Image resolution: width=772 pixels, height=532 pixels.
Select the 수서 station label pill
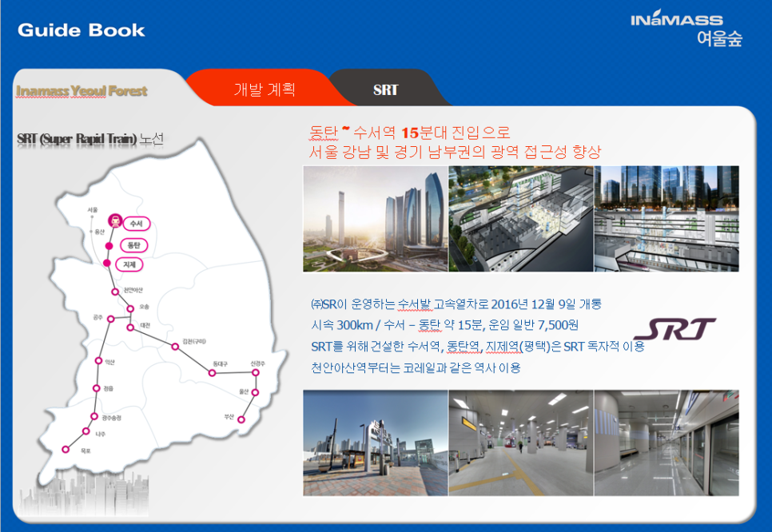coord(137,224)
